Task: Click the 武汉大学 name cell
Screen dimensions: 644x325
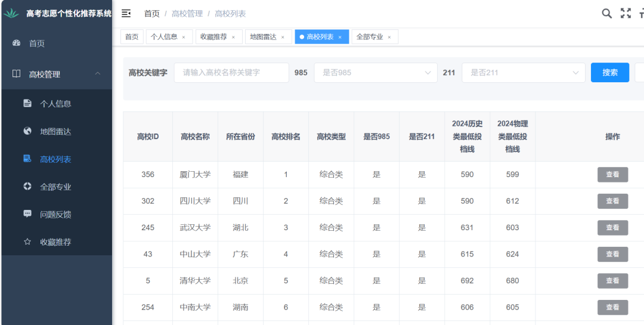Action: 195,228
